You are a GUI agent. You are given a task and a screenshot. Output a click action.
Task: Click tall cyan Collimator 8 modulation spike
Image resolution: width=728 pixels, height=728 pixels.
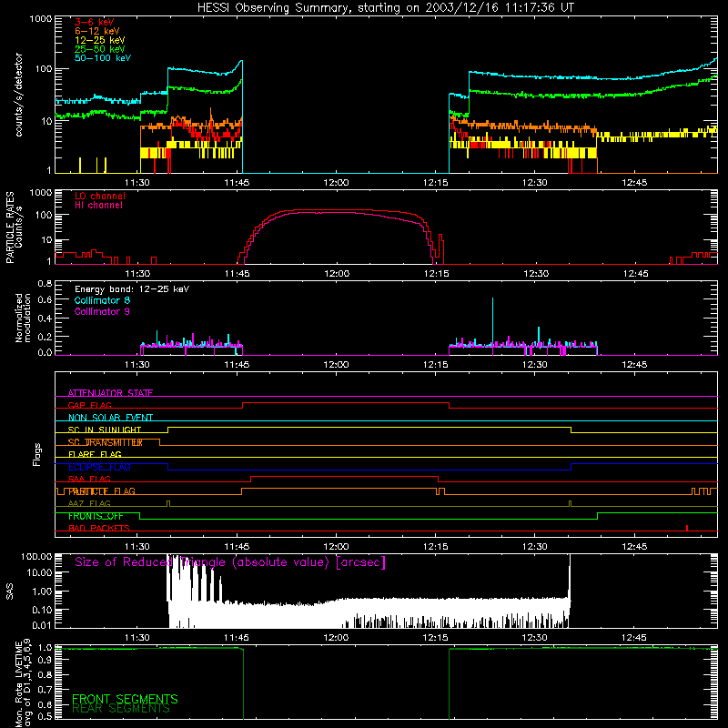pos(492,320)
